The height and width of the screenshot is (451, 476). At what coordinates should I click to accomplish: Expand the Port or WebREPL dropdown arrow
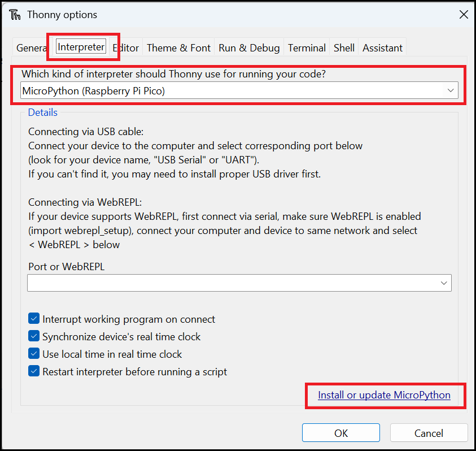[x=444, y=283]
